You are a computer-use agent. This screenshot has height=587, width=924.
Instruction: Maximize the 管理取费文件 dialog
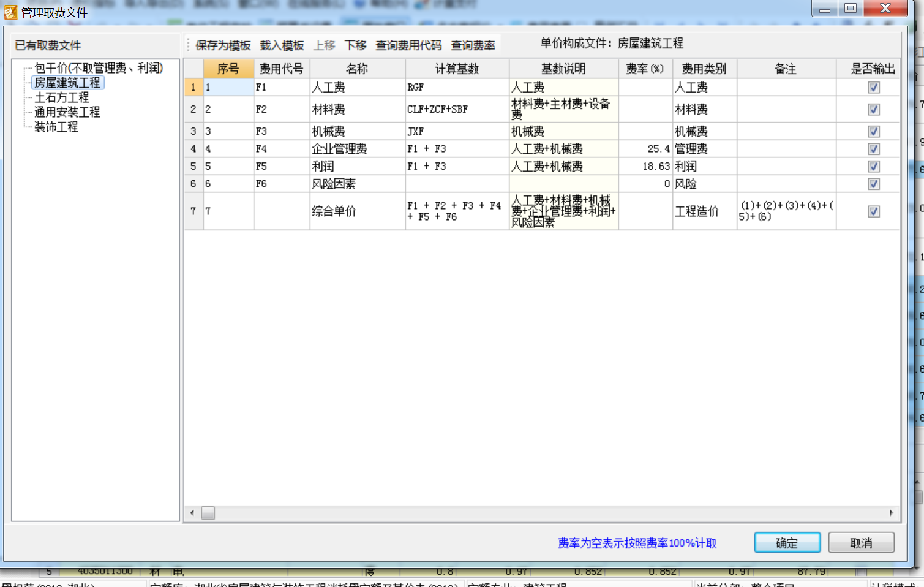(x=851, y=8)
